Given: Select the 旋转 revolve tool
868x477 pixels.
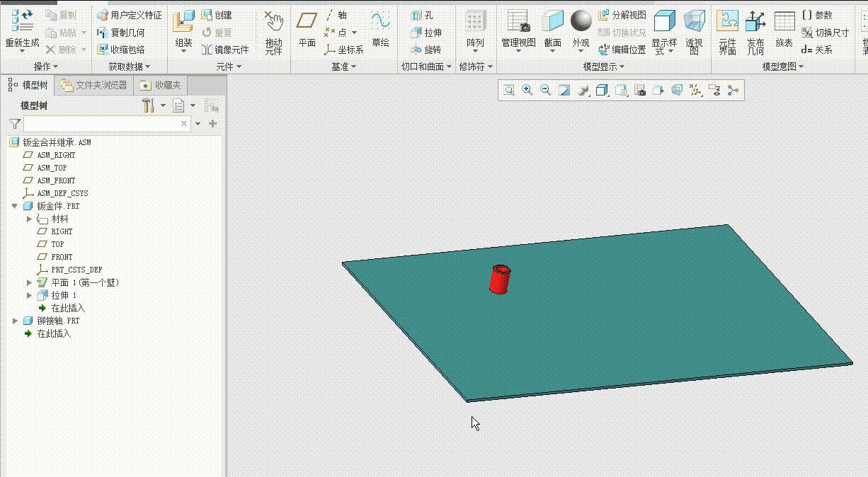Looking at the screenshot, I should tap(426, 50).
